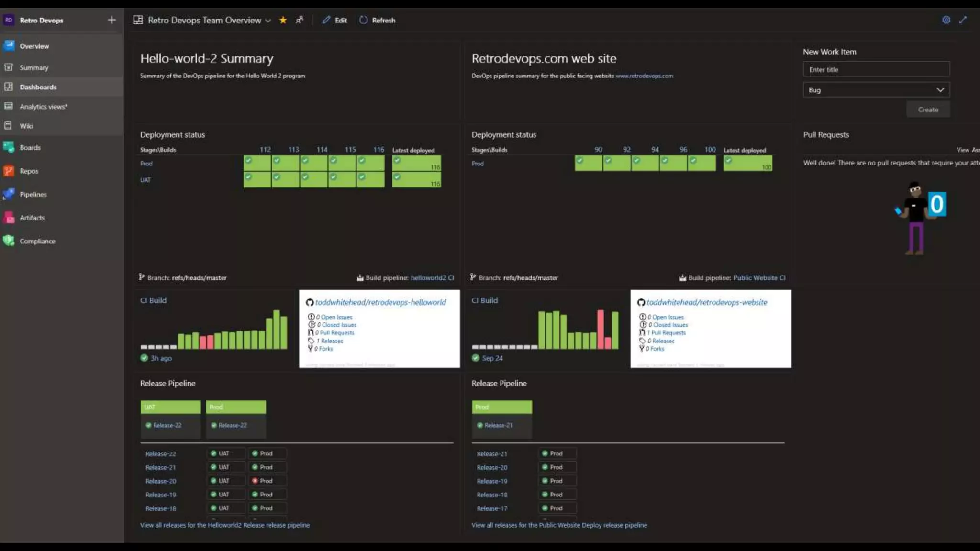Expand the Retro Devops Team Overview dropdown
This screenshot has width=980, height=551.
point(268,21)
